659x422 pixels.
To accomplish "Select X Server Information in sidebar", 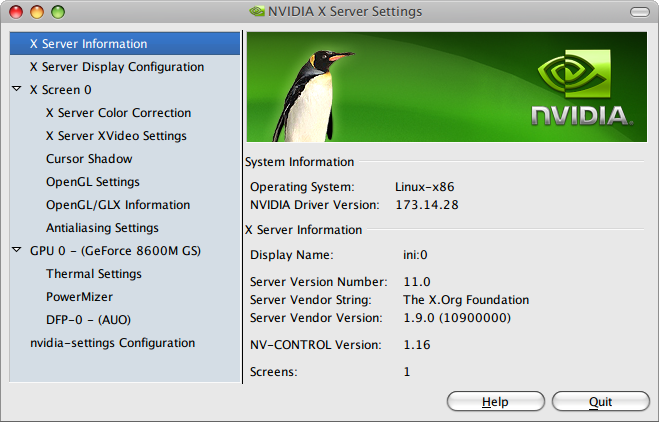I will pos(125,44).
